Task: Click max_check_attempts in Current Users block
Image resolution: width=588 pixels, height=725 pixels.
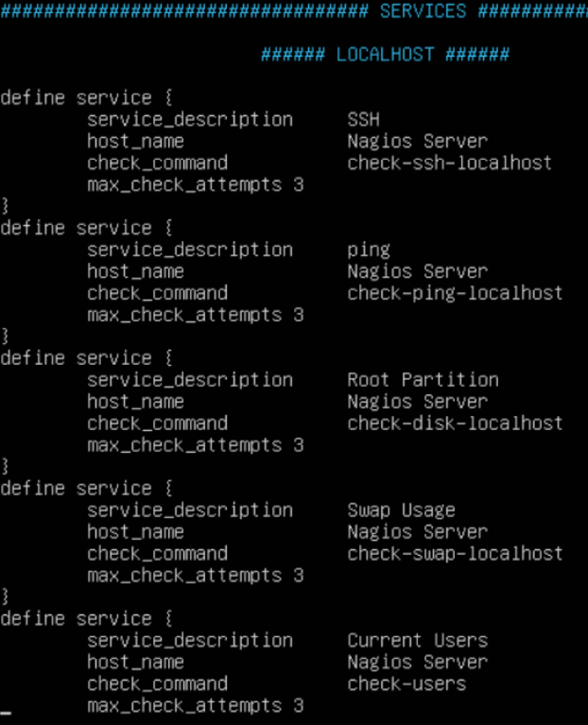Action: pyautogui.click(x=184, y=706)
